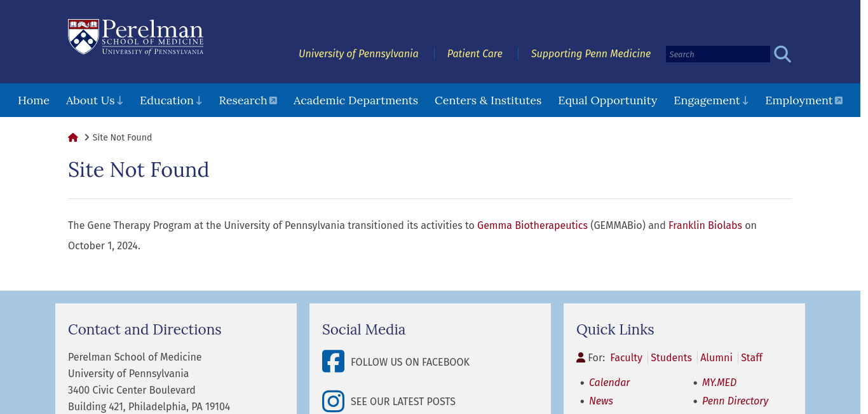Go to the Home nav item

pyautogui.click(x=34, y=100)
